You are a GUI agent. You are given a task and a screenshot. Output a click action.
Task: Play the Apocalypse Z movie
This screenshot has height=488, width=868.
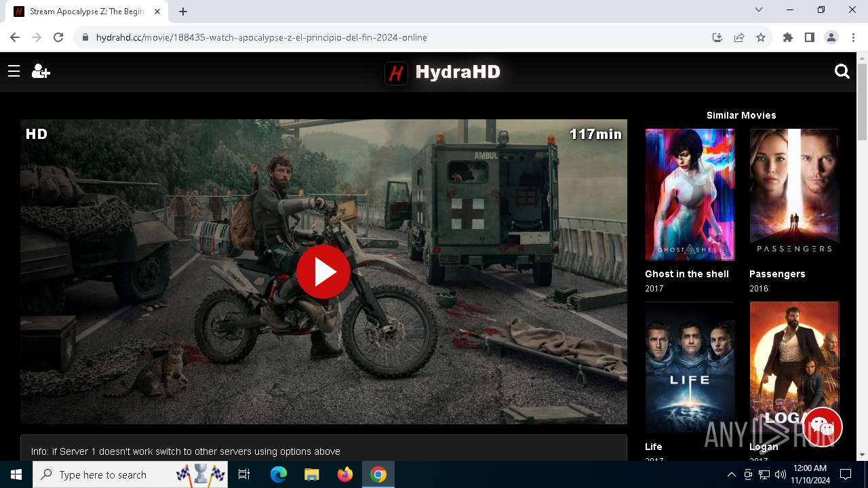[323, 272]
